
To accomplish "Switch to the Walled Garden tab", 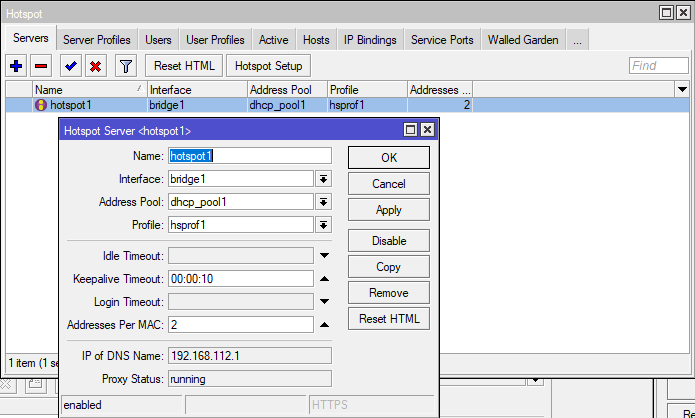I will click(522, 40).
